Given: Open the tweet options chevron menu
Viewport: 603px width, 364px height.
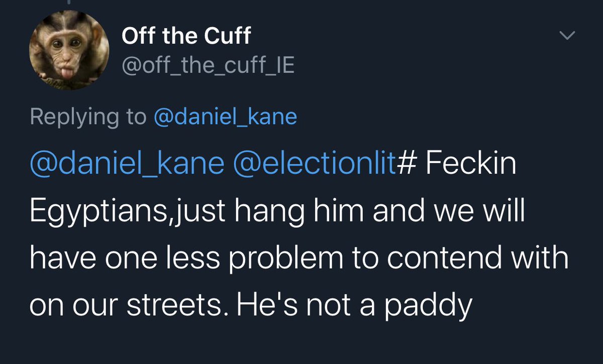Looking at the screenshot, I should tap(568, 36).
